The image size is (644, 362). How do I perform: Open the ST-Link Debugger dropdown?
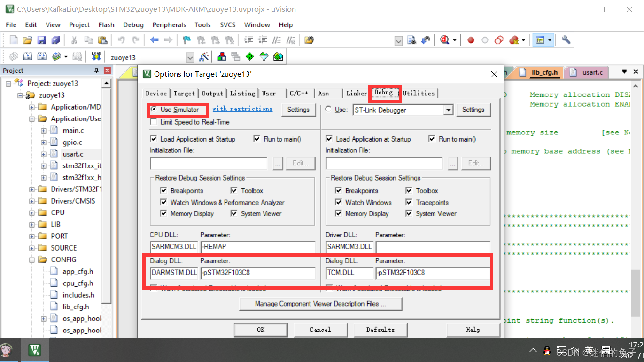pos(449,110)
